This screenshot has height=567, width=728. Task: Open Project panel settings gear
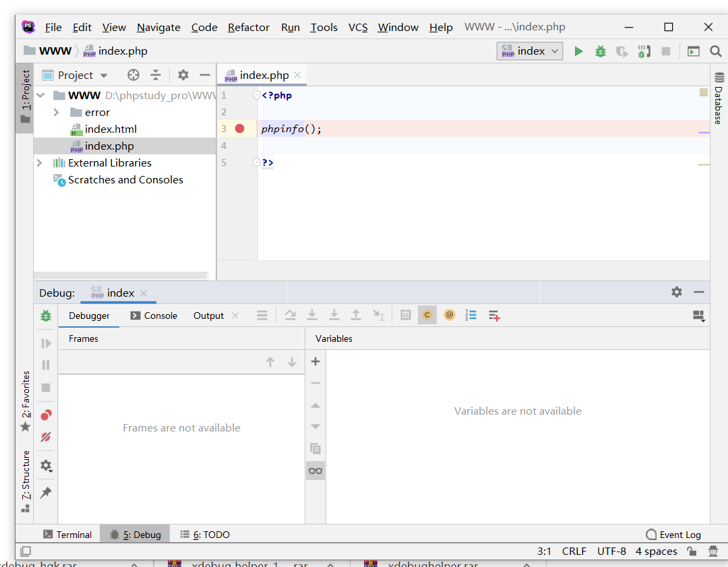[183, 75]
